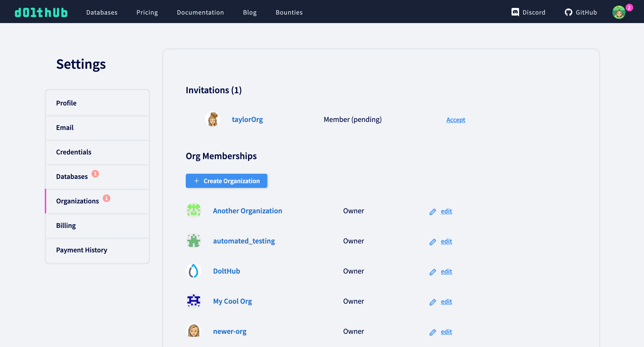Image resolution: width=644 pixels, height=347 pixels.
Task: Open Databases in the top navigation
Action: [x=102, y=12]
